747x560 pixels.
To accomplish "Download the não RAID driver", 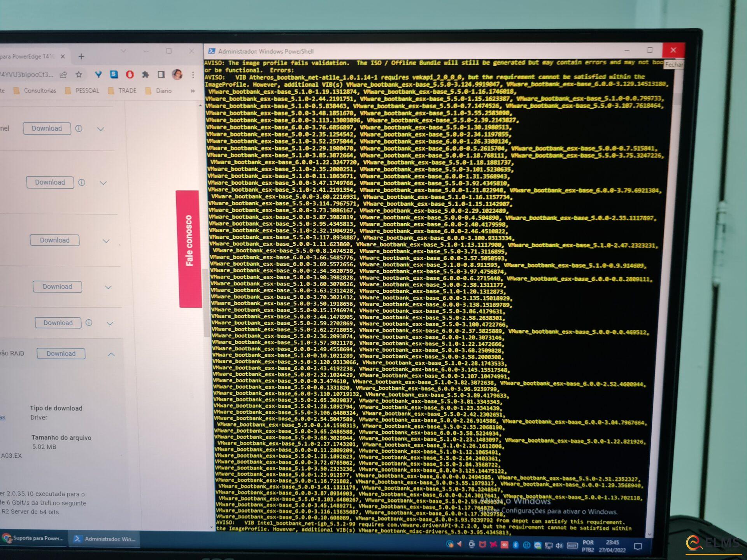I will click(61, 353).
